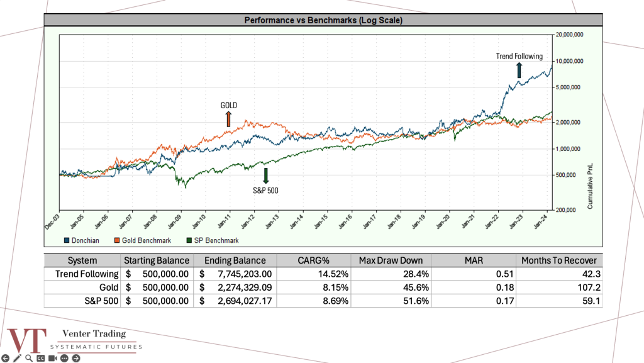This screenshot has height=363, width=644.
Task: Click the orange Gold Benchmark legend swatch
Action: tap(116, 240)
